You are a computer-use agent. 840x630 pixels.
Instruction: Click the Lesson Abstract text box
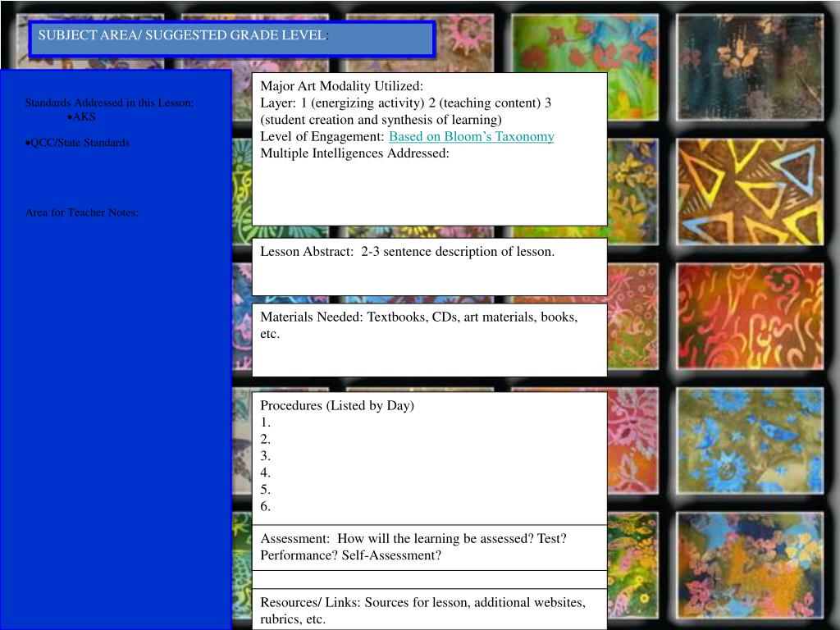pos(430,267)
